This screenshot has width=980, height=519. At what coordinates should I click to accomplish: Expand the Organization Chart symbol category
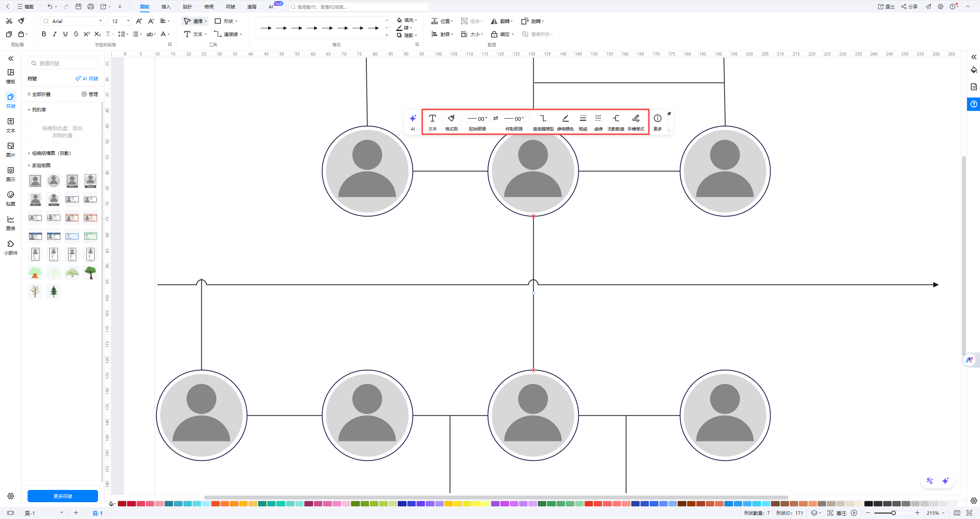(51, 153)
